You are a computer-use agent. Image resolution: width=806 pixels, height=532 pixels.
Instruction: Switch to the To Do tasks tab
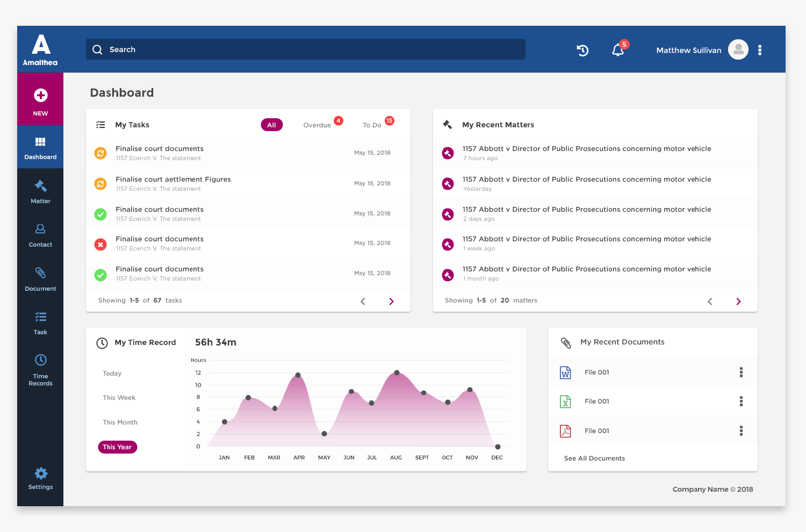(372, 125)
